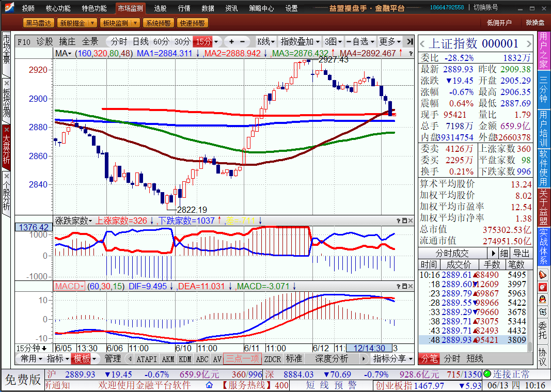
Task: Maximize the 涨跌家数 indicator panel
Action: (404, 221)
